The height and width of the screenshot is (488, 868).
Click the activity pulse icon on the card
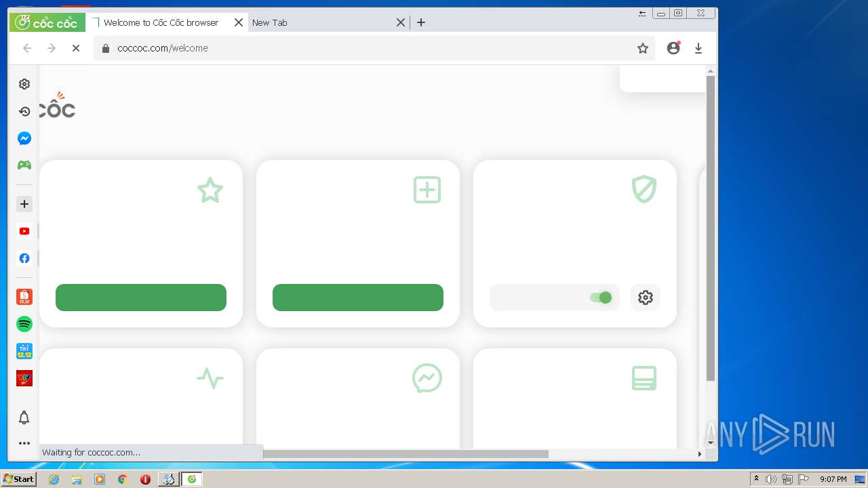(x=210, y=378)
